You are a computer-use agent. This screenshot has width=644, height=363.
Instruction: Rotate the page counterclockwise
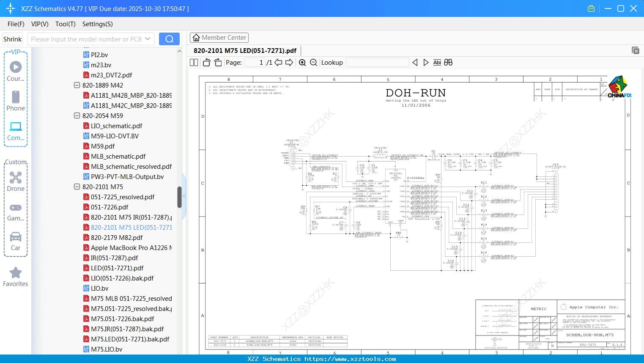coord(206,63)
